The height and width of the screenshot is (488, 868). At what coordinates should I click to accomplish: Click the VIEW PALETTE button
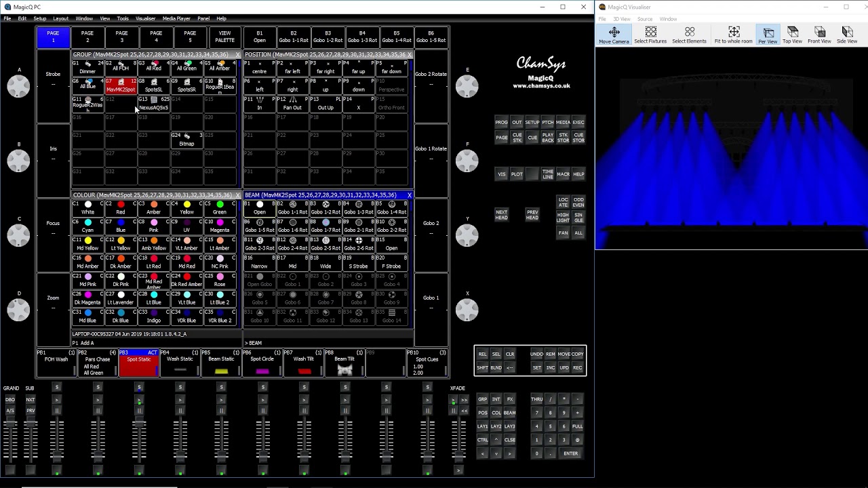(224, 37)
